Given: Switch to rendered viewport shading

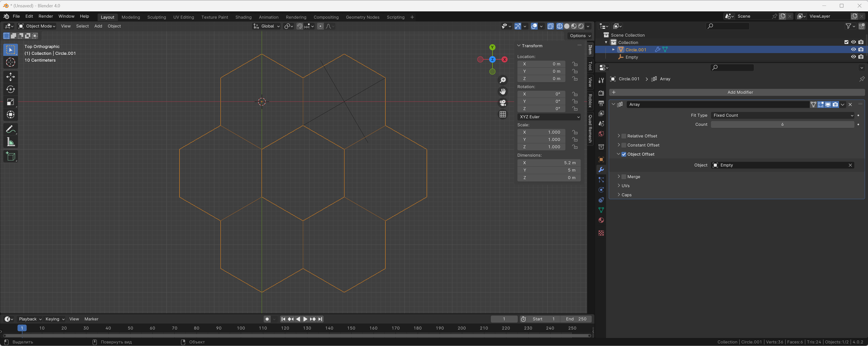Looking at the screenshot, I should pyautogui.click(x=581, y=26).
